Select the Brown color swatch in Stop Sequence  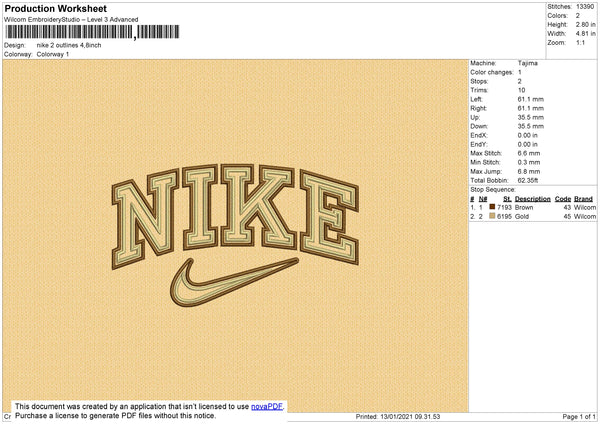(x=492, y=207)
